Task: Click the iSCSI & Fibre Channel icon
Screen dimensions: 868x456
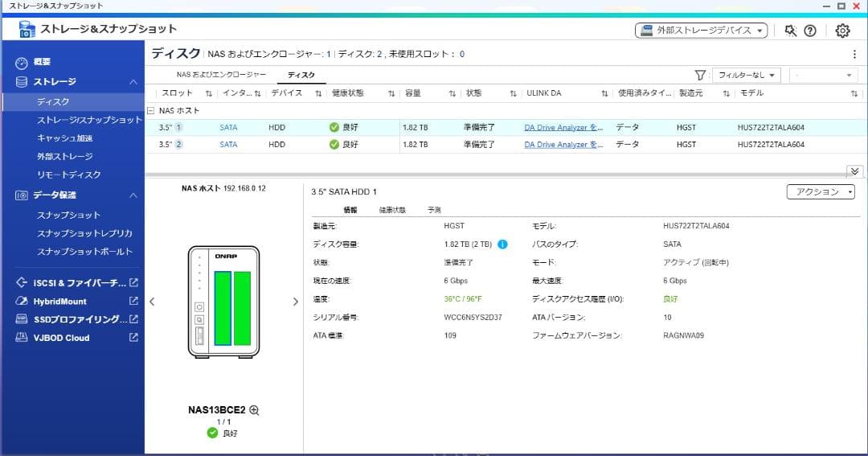Action: click(21, 282)
